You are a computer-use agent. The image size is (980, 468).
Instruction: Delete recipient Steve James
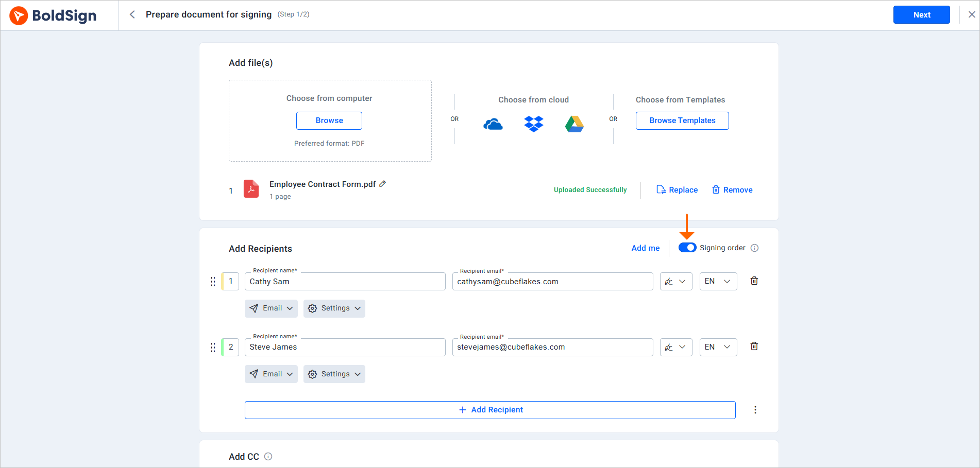click(x=754, y=346)
